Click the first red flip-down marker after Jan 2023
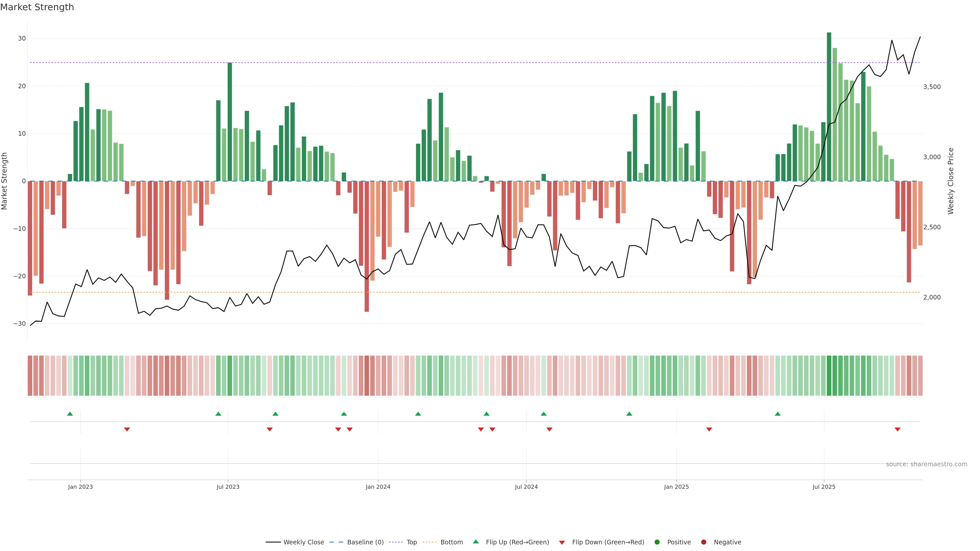Viewport: 980px width, 551px height. coord(127,429)
